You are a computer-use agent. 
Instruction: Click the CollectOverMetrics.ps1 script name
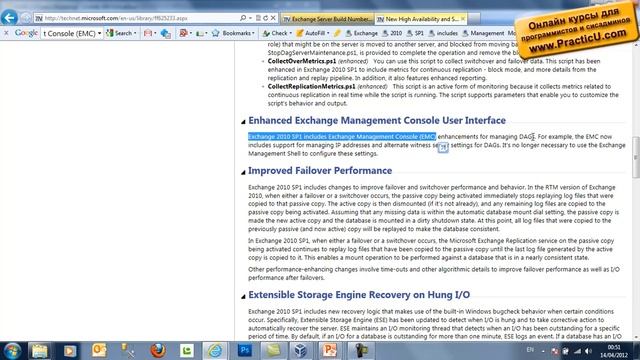coord(302,61)
